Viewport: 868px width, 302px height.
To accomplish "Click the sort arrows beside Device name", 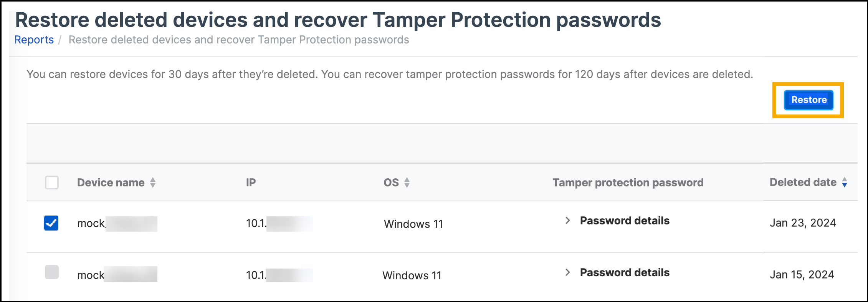I will pos(153,183).
